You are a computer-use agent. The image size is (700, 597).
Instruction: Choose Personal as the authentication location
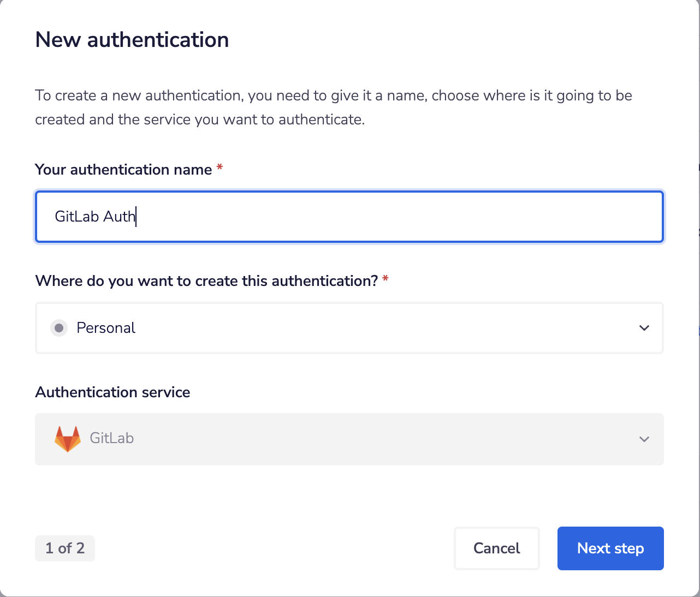(x=106, y=327)
